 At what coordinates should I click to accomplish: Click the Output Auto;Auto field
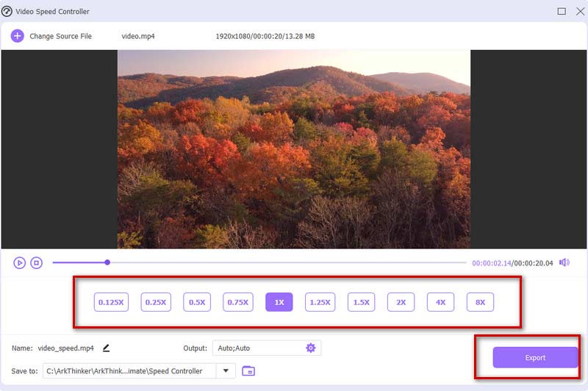pyautogui.click(x=257, y=348)
